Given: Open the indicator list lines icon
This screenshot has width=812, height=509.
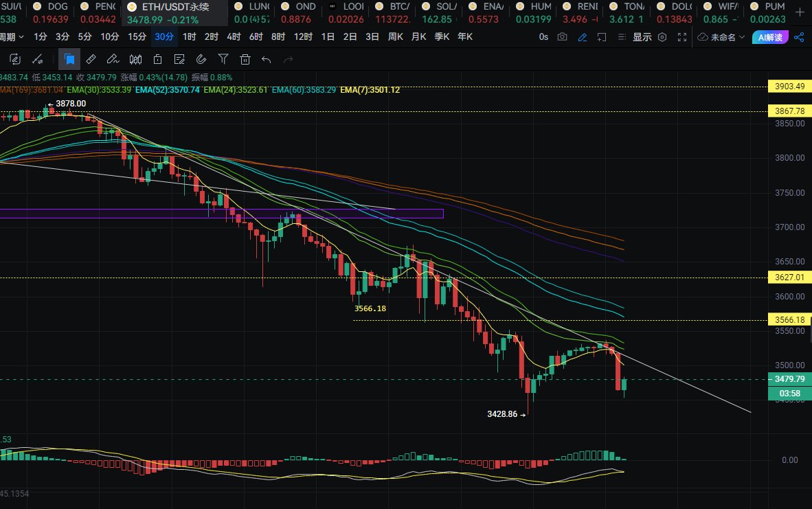Looking at the screenshot, I should point(622,37).
